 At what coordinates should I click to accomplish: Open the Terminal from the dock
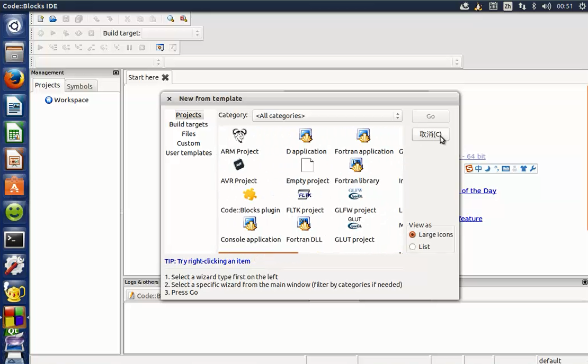coord(14,240)
